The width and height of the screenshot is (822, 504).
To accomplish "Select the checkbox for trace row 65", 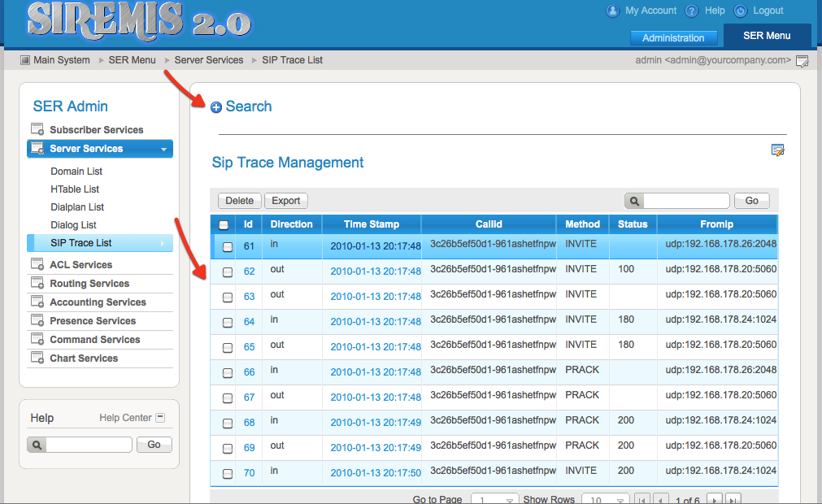I will [228, 348].
